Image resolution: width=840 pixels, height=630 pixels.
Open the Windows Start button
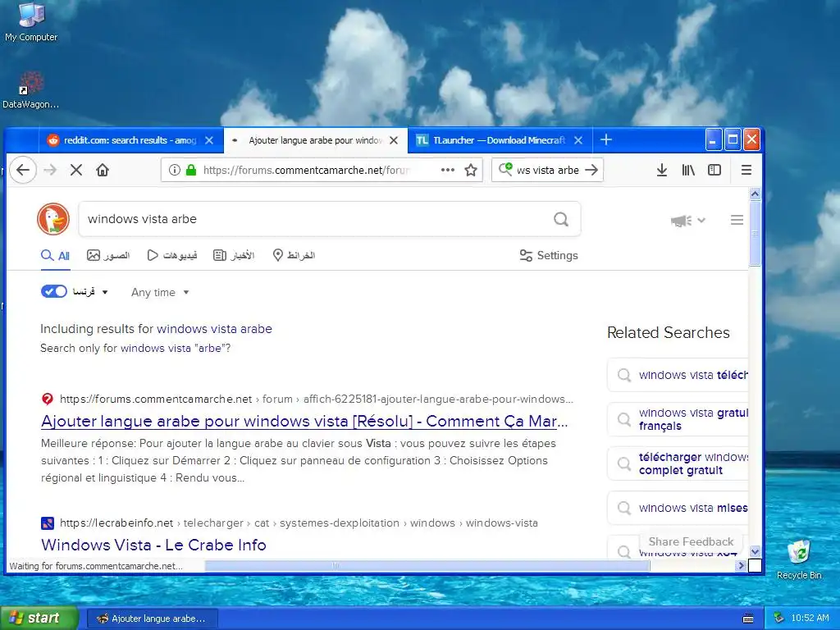(39, 619)
